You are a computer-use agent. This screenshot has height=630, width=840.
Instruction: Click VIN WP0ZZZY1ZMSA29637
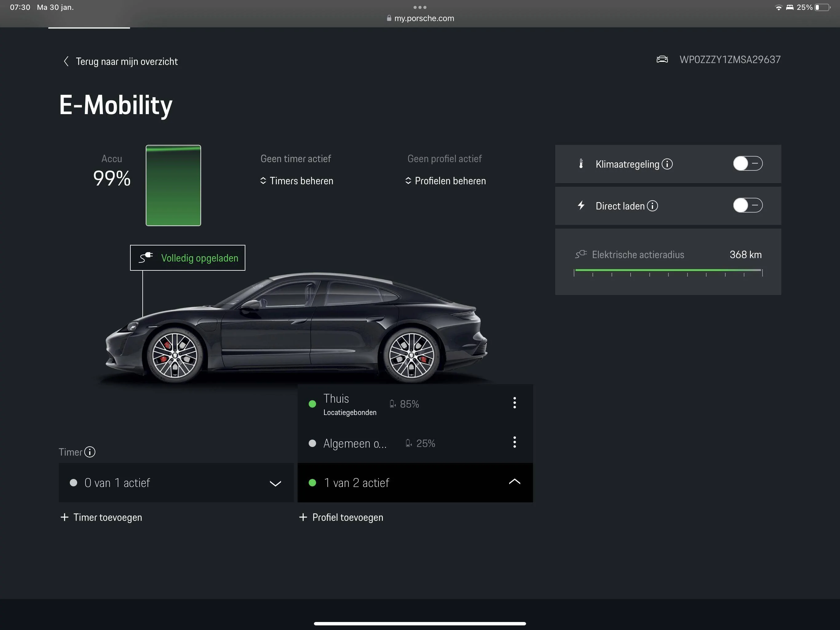pos(730,60)
